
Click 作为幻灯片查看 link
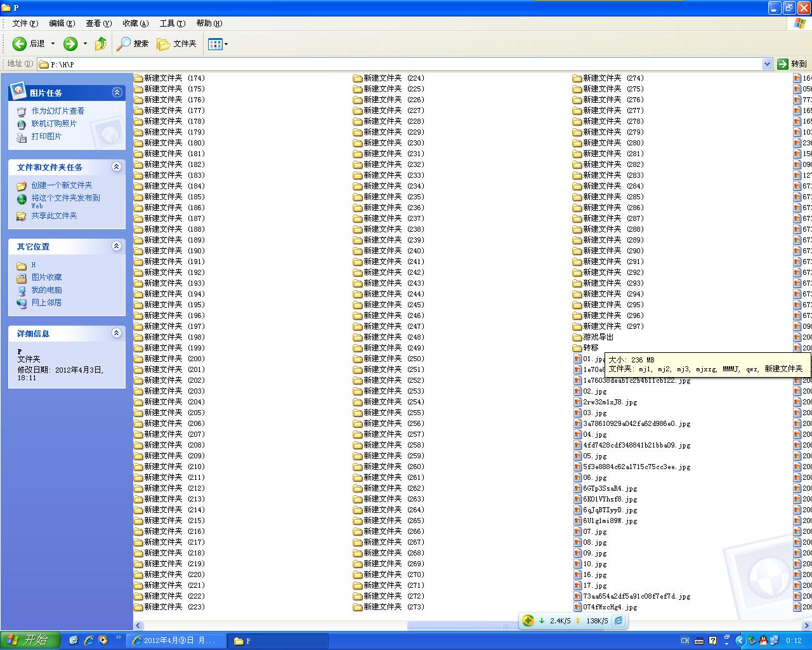58,111
